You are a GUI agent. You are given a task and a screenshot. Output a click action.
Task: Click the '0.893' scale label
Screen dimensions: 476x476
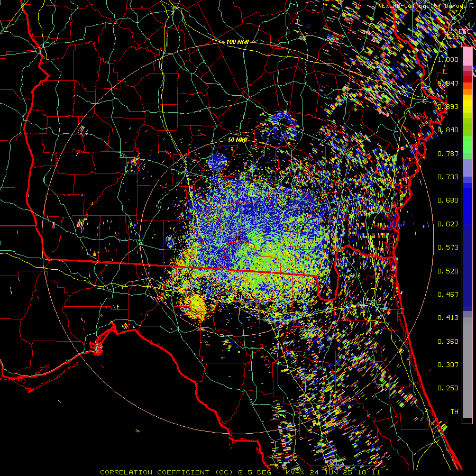[448, 106]
